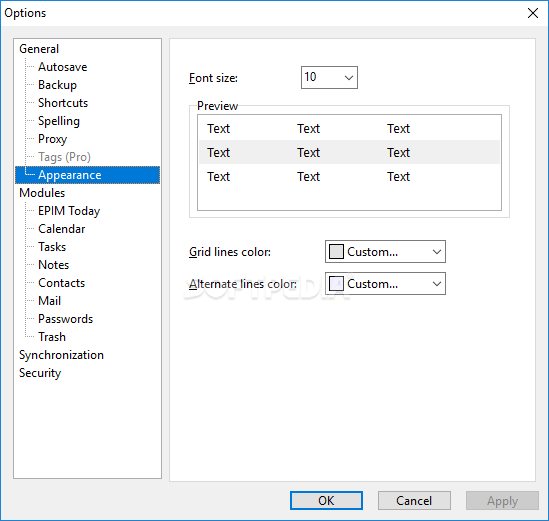Click the Alternate lines color swatch
This screenshot has width=549, height=521.
coord(336,284)
